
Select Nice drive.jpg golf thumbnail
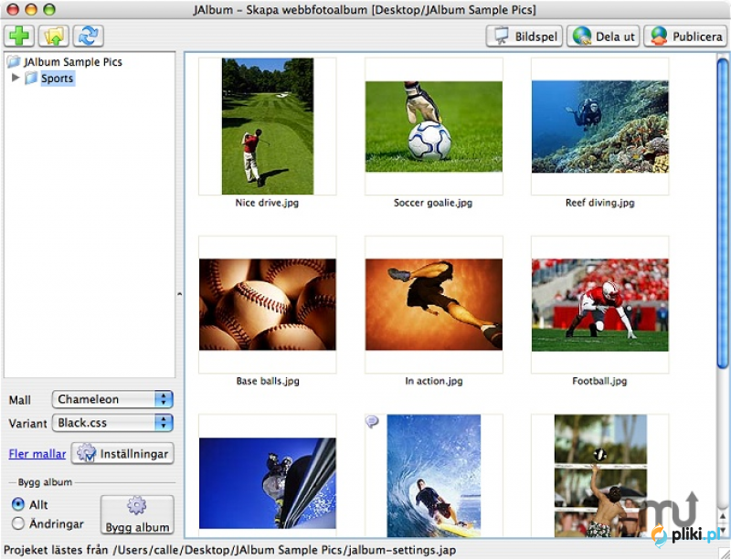click(x=268, y=126)
